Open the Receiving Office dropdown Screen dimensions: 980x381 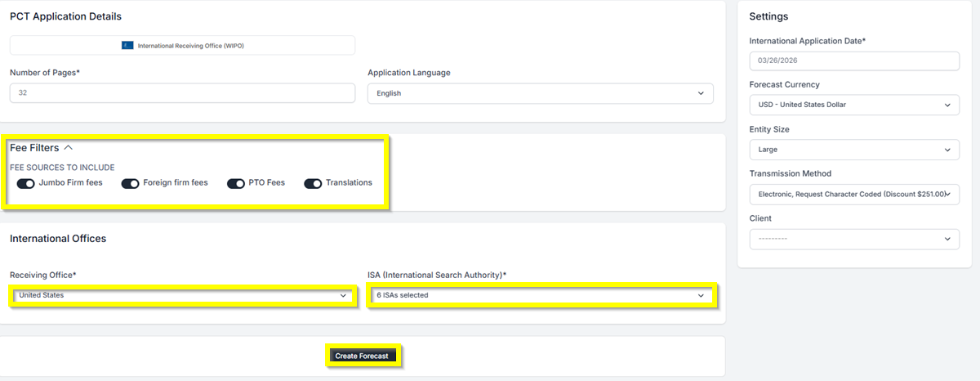(x=183, y=295)
